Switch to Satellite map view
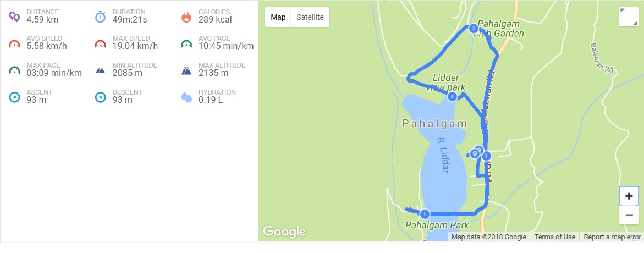 (310, 17)
